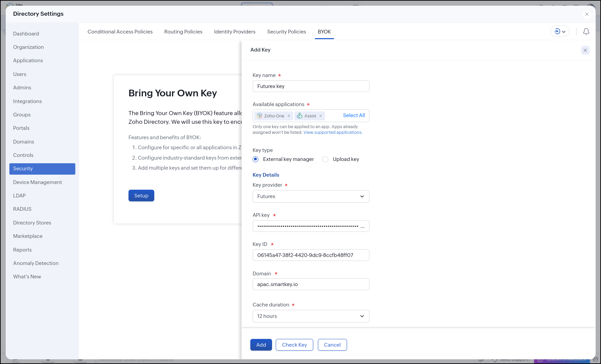Open RADIUS settings
601x364 pixels.
42,209
